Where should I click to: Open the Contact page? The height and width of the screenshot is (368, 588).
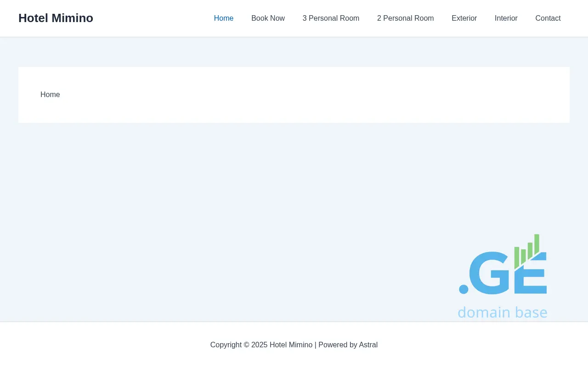click(548, 18)
